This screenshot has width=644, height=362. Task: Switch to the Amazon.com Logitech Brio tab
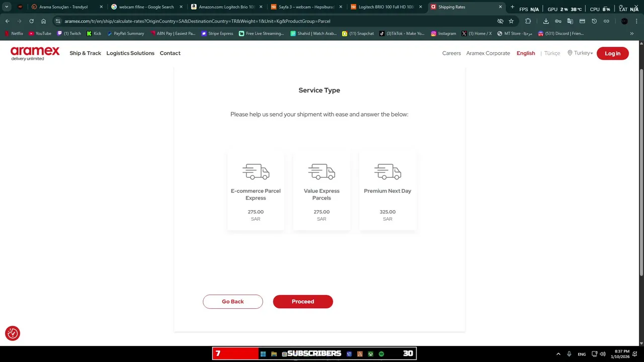tap(226, 7)
